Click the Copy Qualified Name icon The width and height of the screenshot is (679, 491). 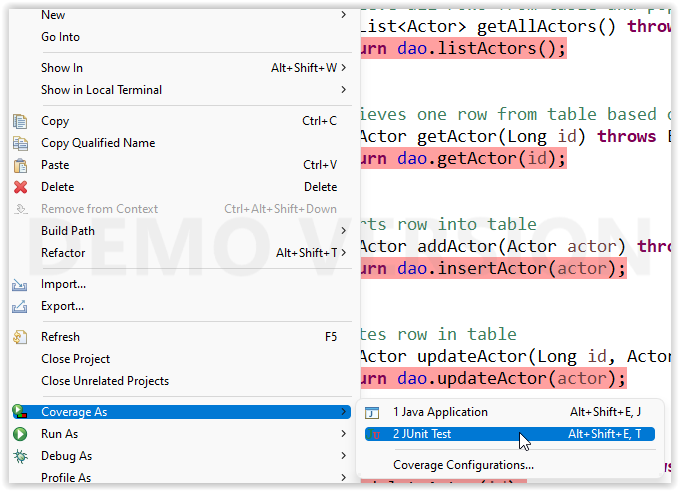(x=20, y=143)
